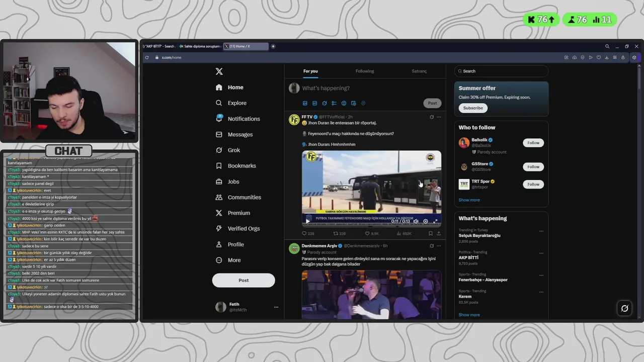Open Jobs in the sidebar

(227, 182)
